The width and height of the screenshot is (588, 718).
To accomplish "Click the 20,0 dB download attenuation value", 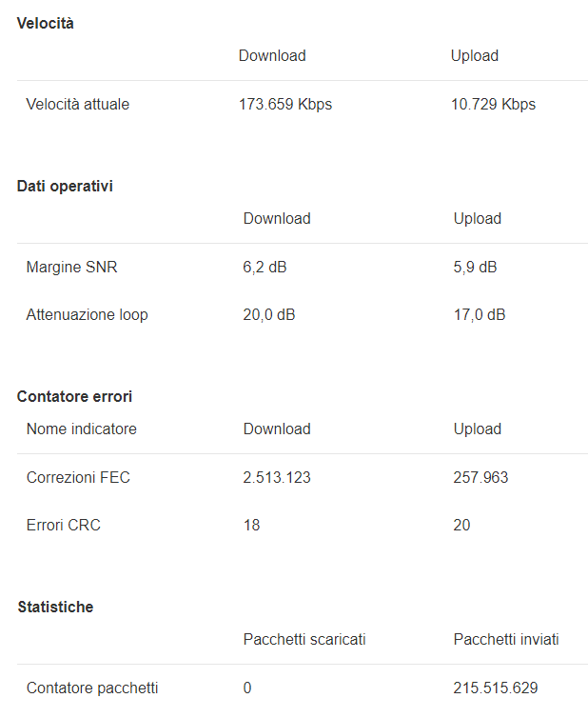I will tap(269, 315).
